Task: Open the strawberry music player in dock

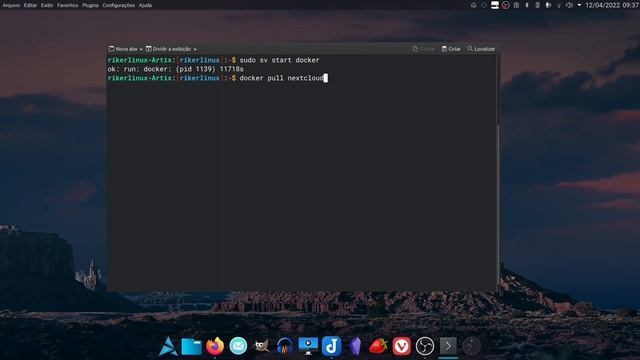Action: [x=378, y=346]
